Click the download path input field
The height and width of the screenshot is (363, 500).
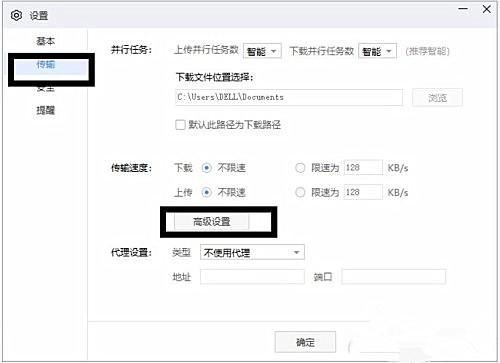(289, 97)
